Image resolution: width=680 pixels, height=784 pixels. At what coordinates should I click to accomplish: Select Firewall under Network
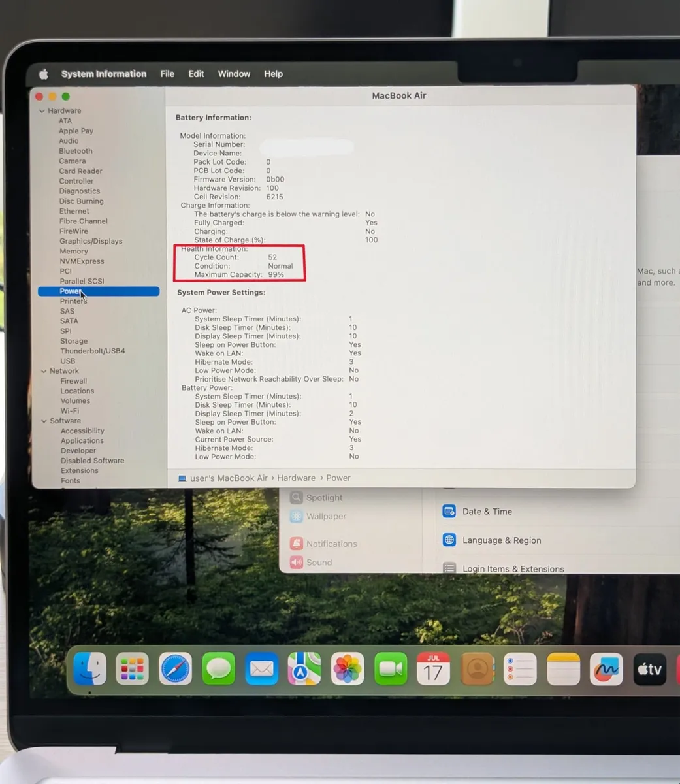pyautogui.click(x=74, y=381)
